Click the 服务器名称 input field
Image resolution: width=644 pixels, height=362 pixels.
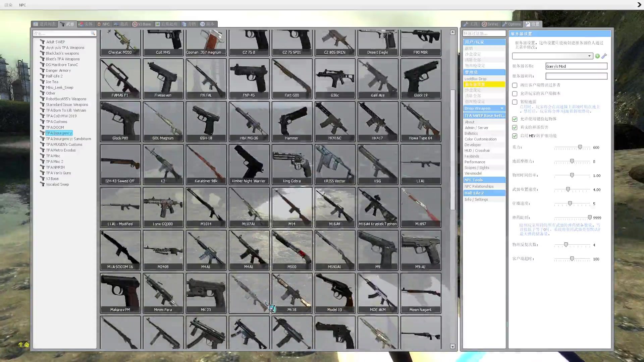click(576, 66)
